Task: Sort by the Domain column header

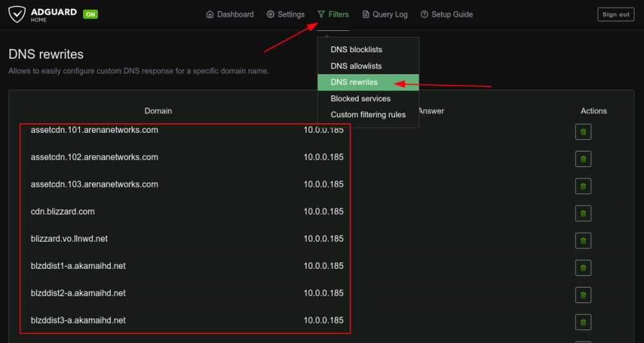Action: pos(158,111)
